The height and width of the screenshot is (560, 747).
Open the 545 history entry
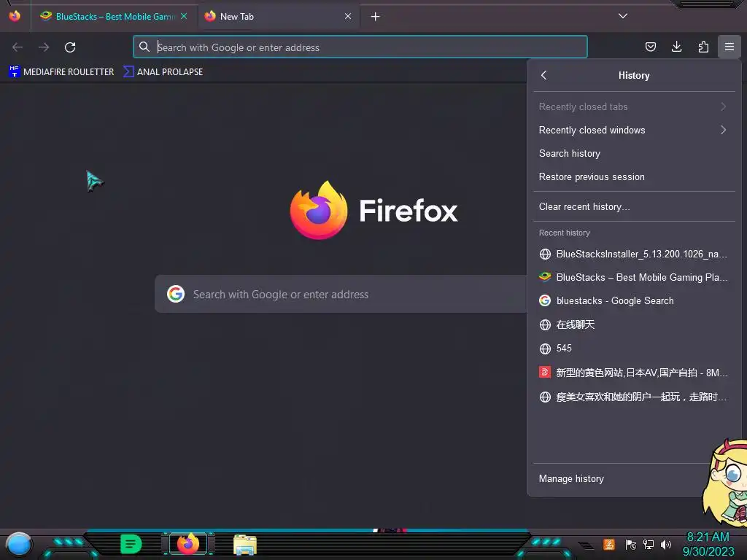pos(634,348)
